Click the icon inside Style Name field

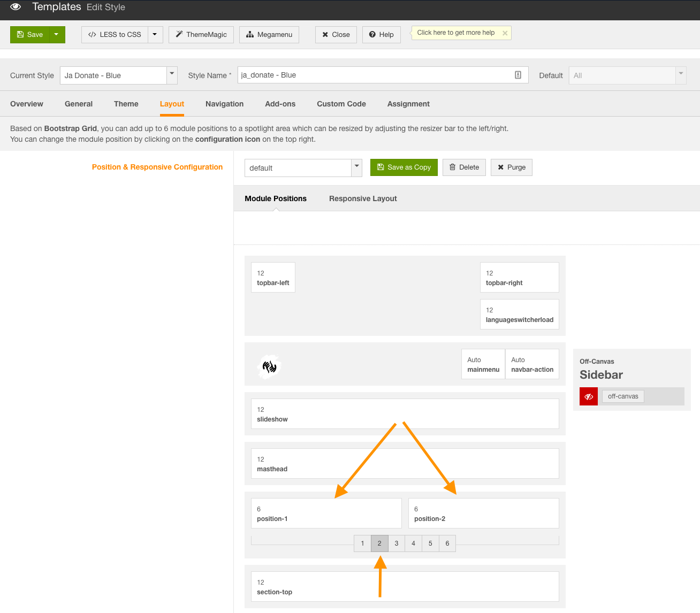point(518,75)
